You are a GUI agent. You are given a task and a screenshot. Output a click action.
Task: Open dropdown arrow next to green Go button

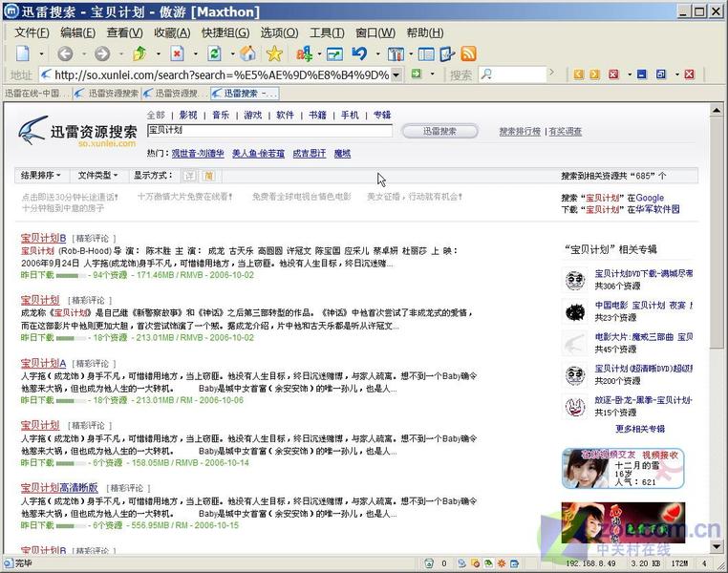pos(433,74)
